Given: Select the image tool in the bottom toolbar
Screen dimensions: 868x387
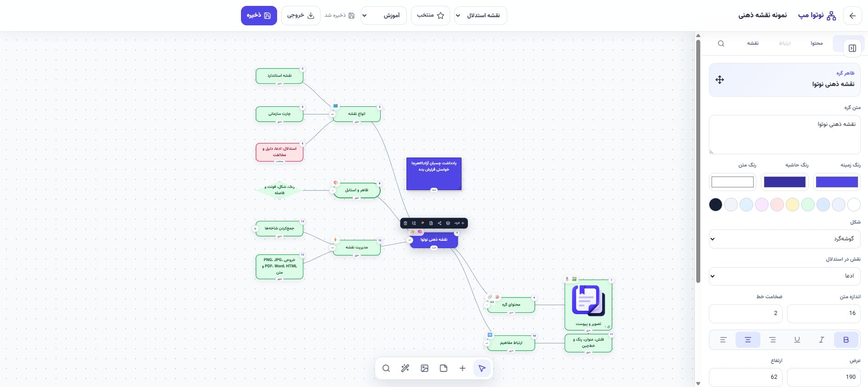Looking at the screenshot, I should (x=425, y=368).
